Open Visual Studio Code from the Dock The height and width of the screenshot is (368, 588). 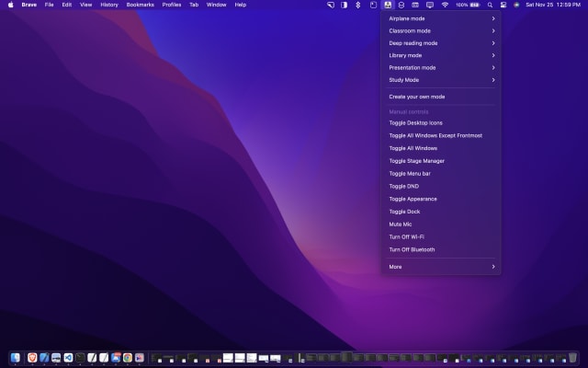(68, 358)
